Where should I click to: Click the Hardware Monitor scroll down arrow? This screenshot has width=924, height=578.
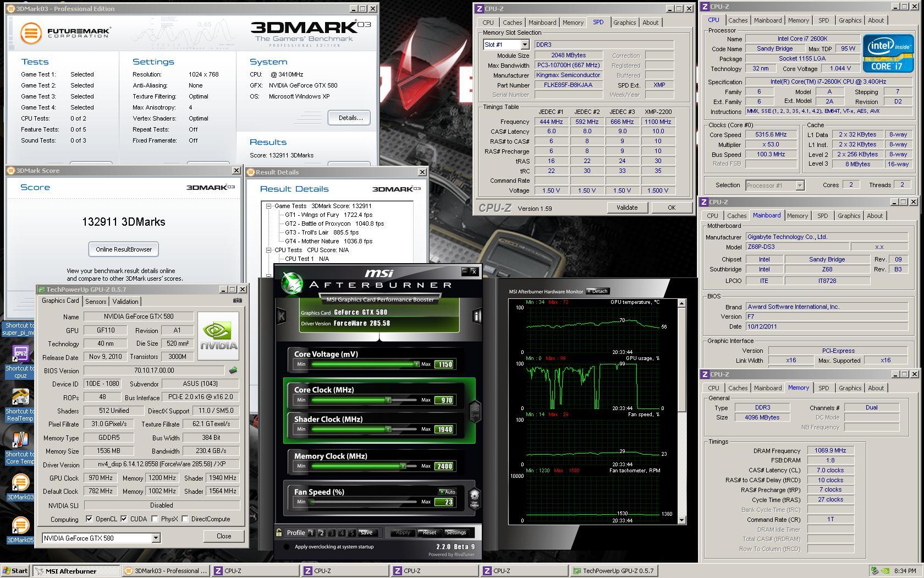682,520
